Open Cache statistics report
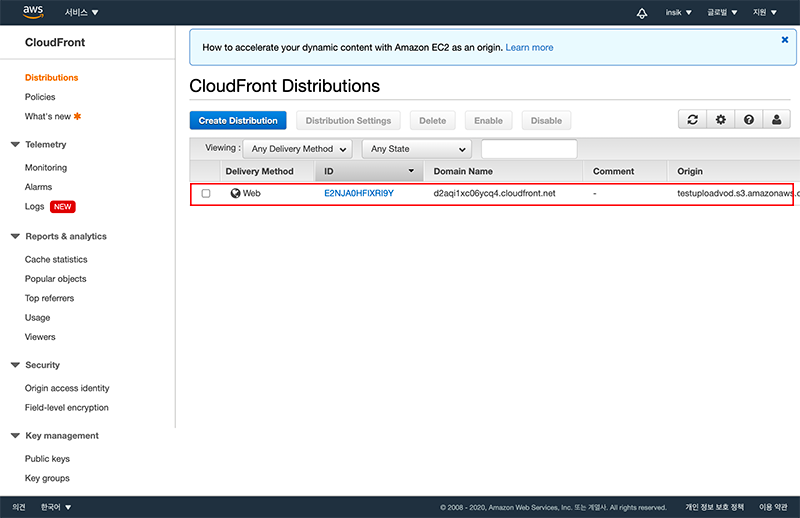Image resolution: width=800 pixels, height=518 pixels. (x=56, y=259)
